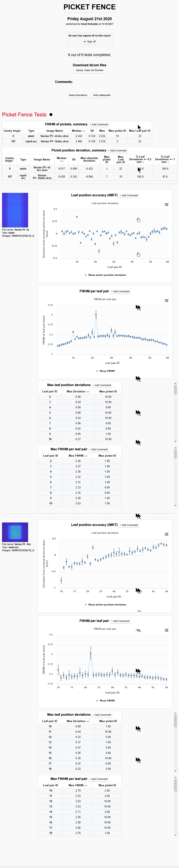Open chart menu for static Leaf position deviation
This screenshot has height=868, width=179.
click(x=166, y=204)
